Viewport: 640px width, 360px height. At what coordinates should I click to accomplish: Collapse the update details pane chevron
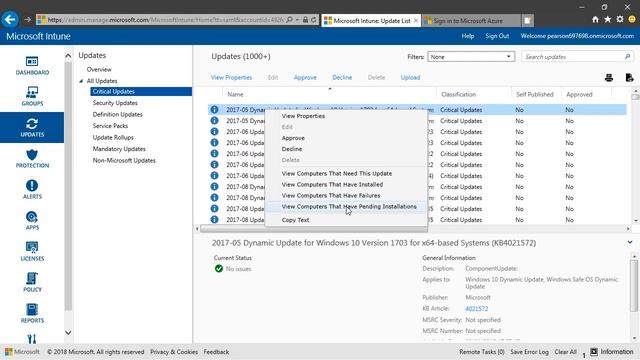pyautogui.click(x=630, y=242)
